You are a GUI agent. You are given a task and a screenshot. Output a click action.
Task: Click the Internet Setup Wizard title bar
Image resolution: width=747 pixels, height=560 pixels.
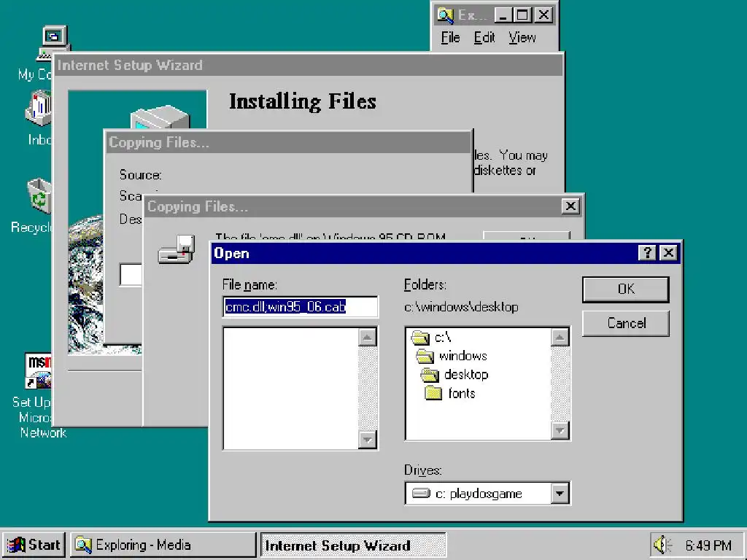coord(309,65)
